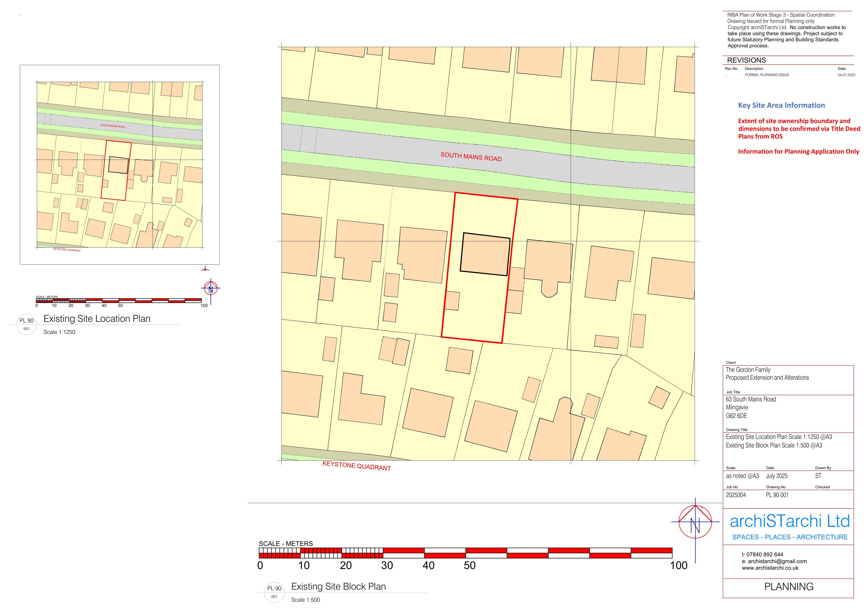Click the black-outlined house inside block plan's red boundary

tap(485, 254)
